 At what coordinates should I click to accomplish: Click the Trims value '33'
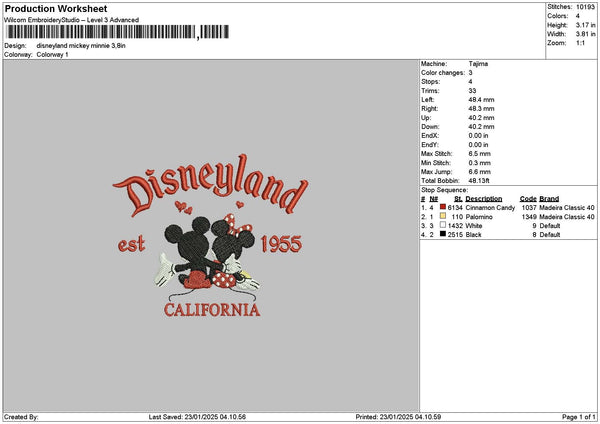[472, 91]
